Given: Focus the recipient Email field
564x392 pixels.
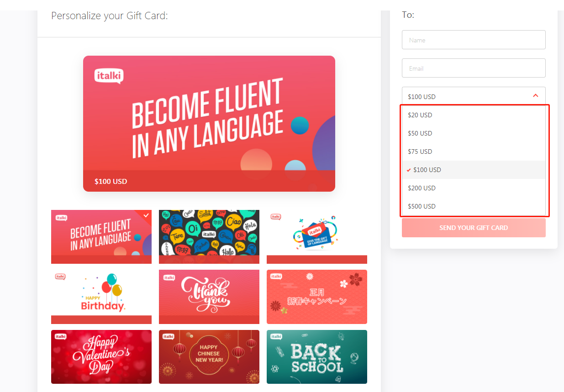Looking at the screenshot, I should (x=474, y=68).
